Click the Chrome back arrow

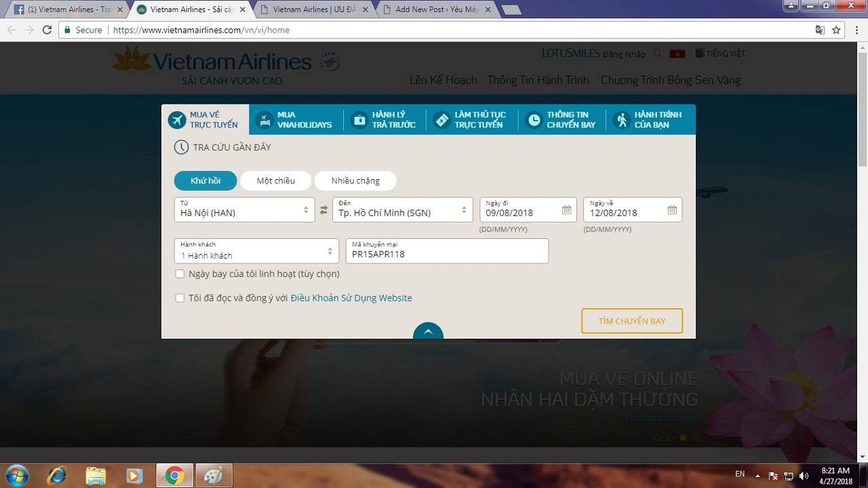(x=11, y=30)
